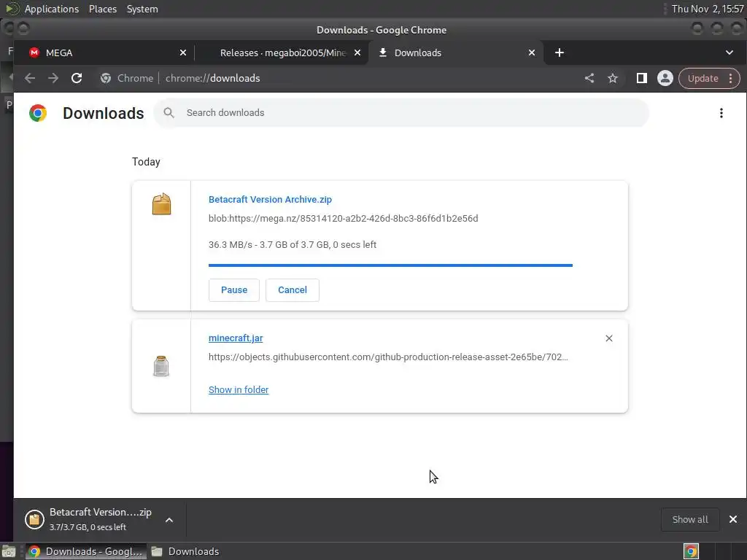Reload the Downloads page
Screen dimensions: 747x560
tap(77, 78)
